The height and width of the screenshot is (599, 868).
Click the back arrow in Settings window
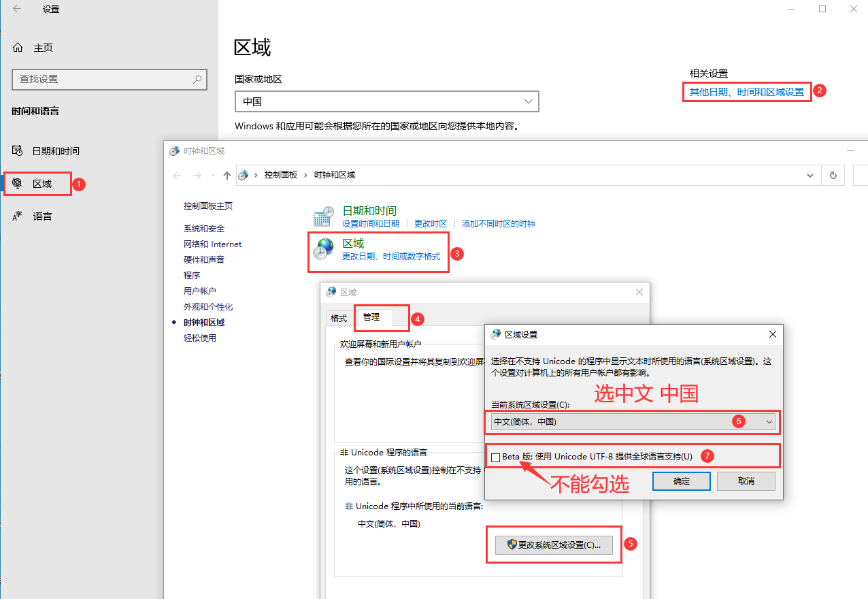coord(17,9)
